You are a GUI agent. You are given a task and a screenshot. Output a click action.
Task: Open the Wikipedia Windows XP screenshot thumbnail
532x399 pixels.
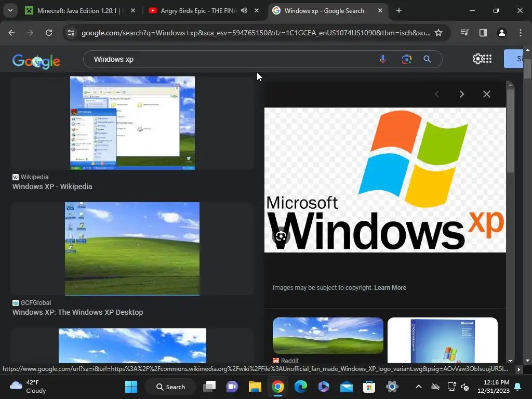(132, 123)
